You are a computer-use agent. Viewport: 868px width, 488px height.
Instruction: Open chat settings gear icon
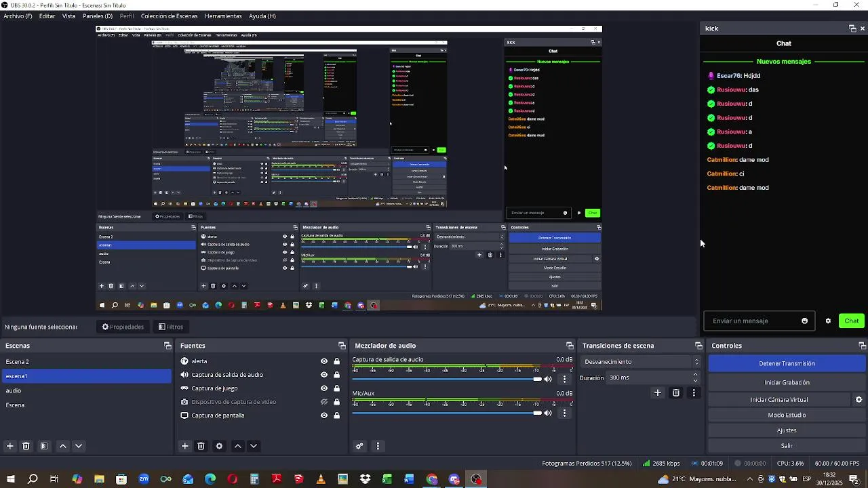828,321
